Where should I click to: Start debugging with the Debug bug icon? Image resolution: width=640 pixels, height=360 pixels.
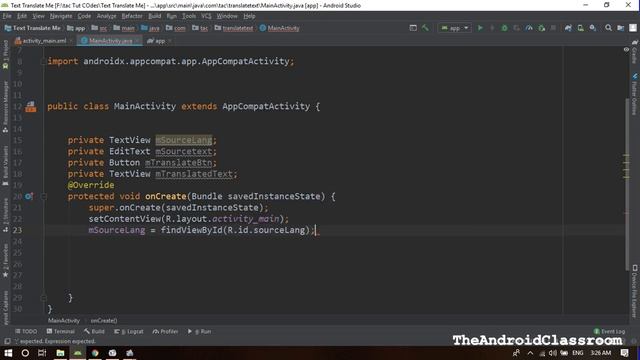click(x=504, y=28)
